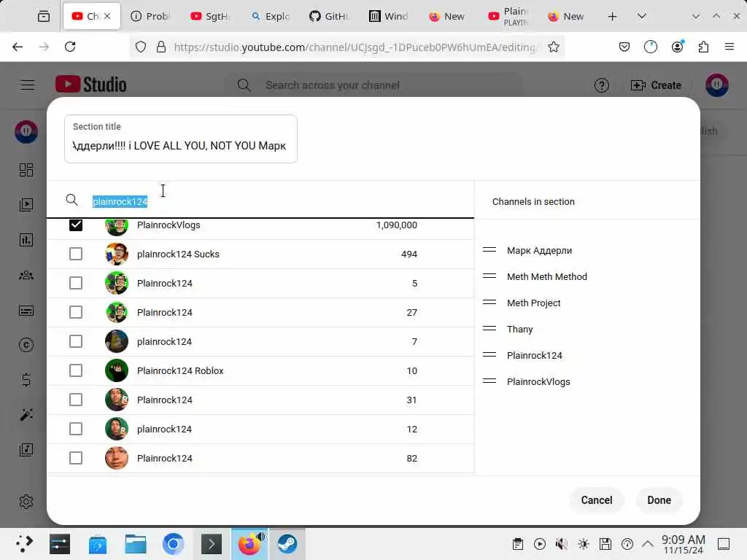The image size is (747, 560).
Task: Click the Create video button
Action: (656, 85)
